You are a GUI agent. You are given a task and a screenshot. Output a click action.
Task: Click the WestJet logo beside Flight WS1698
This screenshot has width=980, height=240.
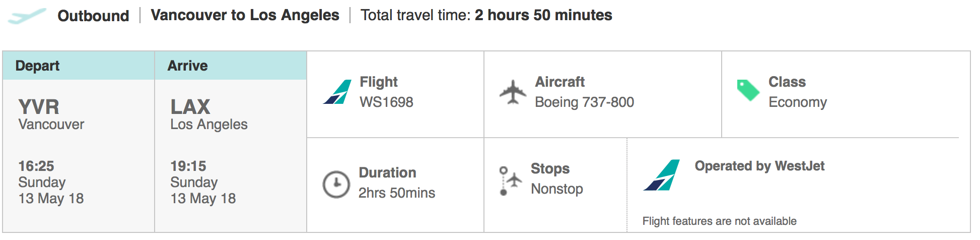click(337, 92)
